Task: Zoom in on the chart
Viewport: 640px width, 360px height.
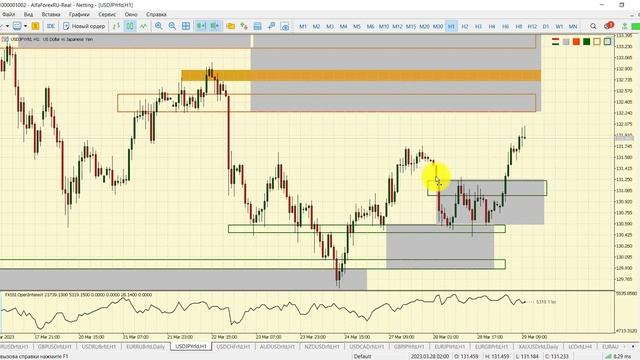Action: pyautogui.click(x=159, y=26)
